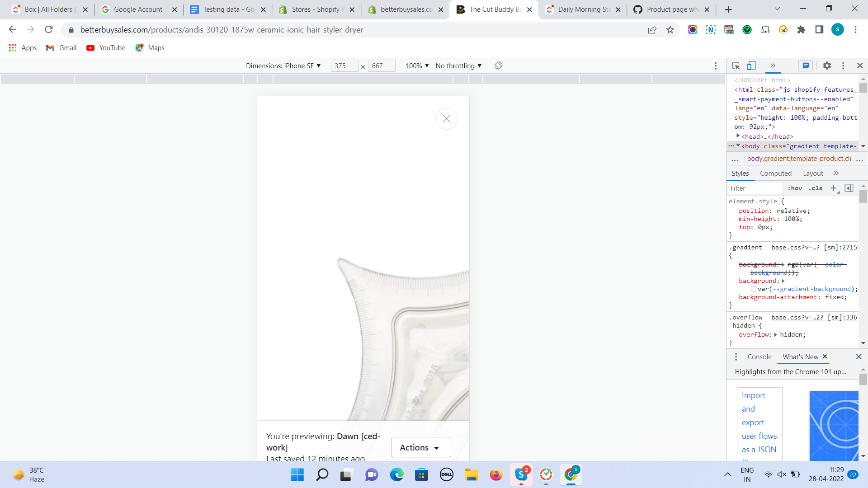The image size is (868, 488).
Task: Click the rotate device orientation icon
Action: tap(498, 66)
